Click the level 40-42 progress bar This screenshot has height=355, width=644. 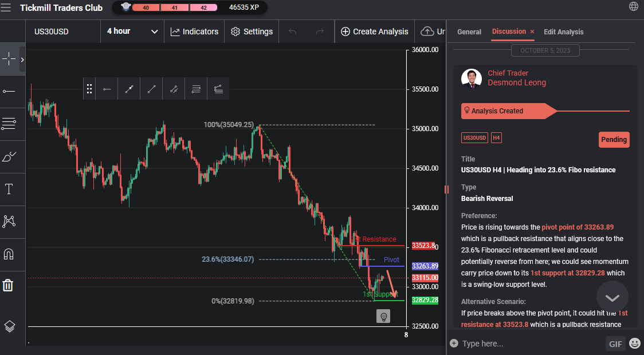pos(175,8)
